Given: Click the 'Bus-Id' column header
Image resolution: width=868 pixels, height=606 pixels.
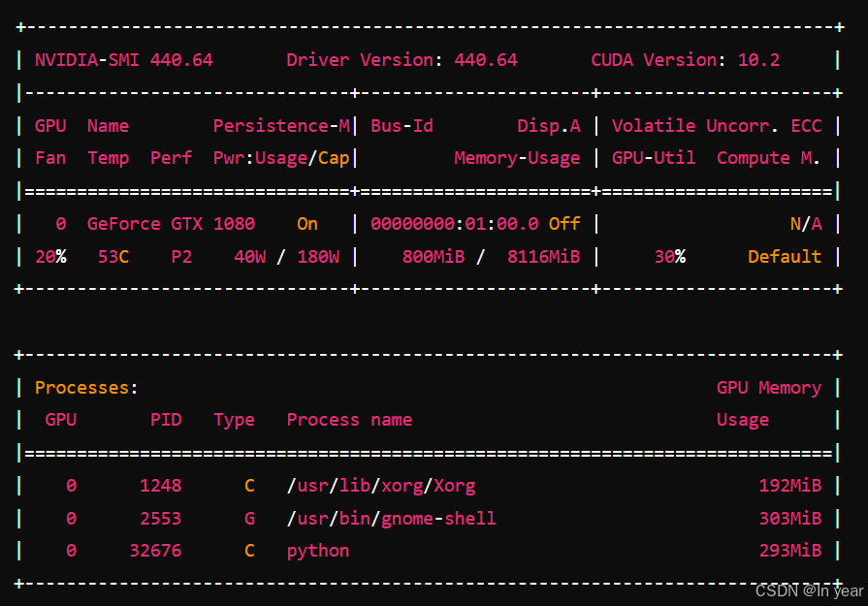Looking at the screenshot, I should (402, 126).
